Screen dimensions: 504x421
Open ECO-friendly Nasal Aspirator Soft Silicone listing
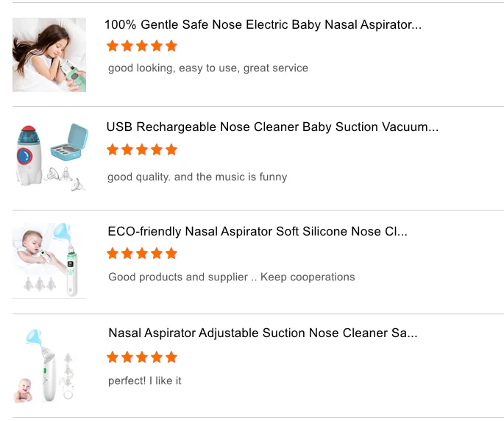click(257, 232)
